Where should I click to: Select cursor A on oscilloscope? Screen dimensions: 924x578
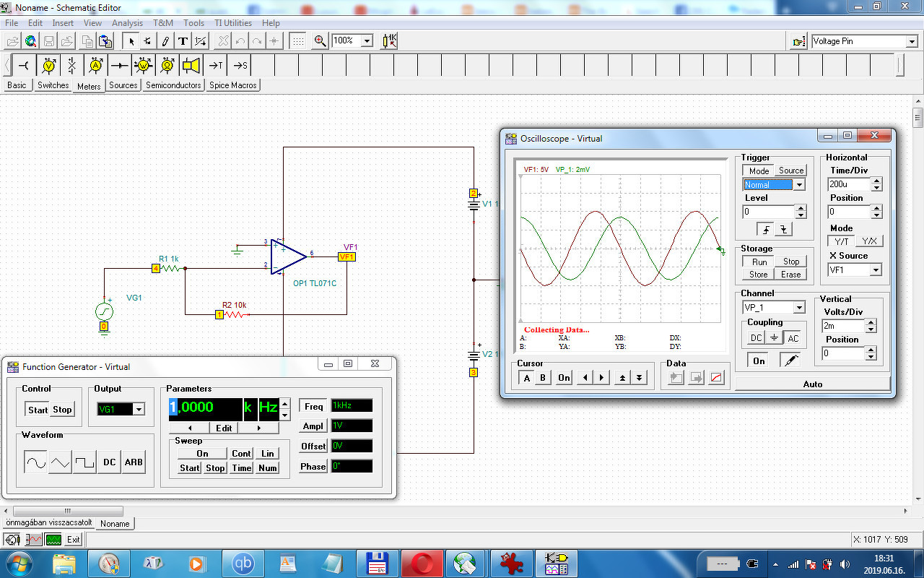click(526, 378)
